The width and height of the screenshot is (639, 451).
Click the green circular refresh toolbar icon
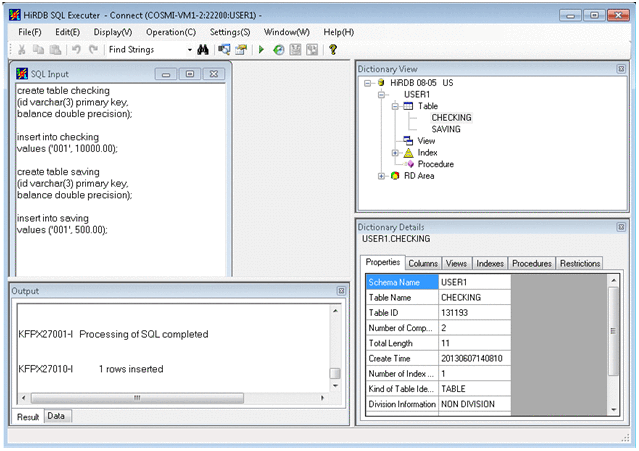click(x=279, y=49)
